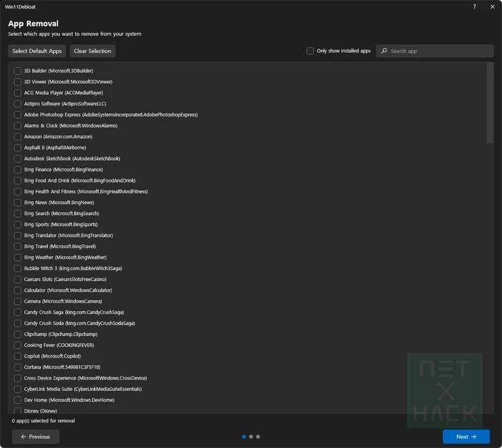Click the help question mark icon

tap(474, 6)
